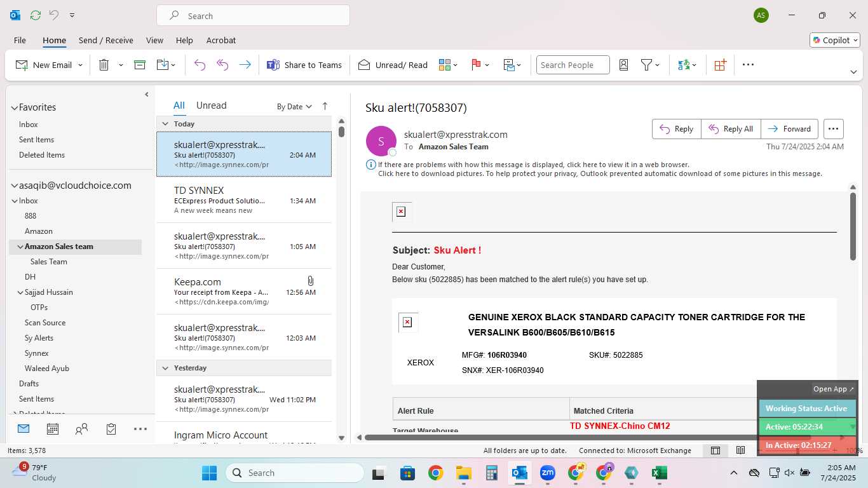Screen dimensions: 868x488
Task: Click the message list vertical scrollbar thumb
Action: click(x=341, y=132)
